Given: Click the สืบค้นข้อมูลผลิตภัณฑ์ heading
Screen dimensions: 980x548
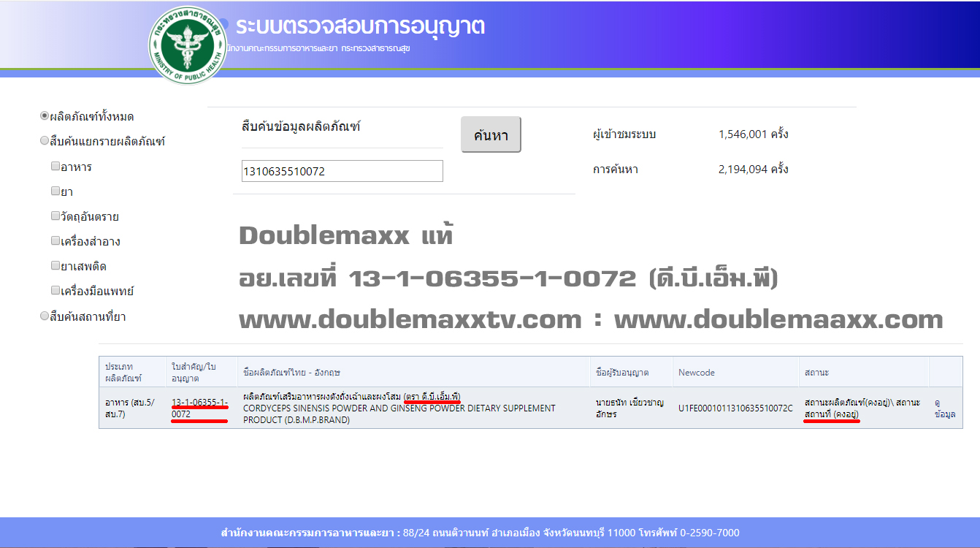Looking at the screenshot, I should pos(302,127).
